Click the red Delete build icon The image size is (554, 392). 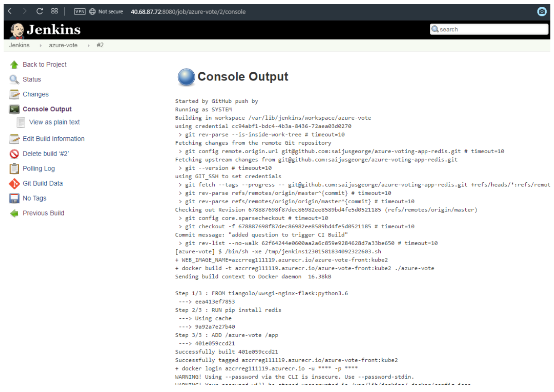pyautogui.click(x=14, y=154)
